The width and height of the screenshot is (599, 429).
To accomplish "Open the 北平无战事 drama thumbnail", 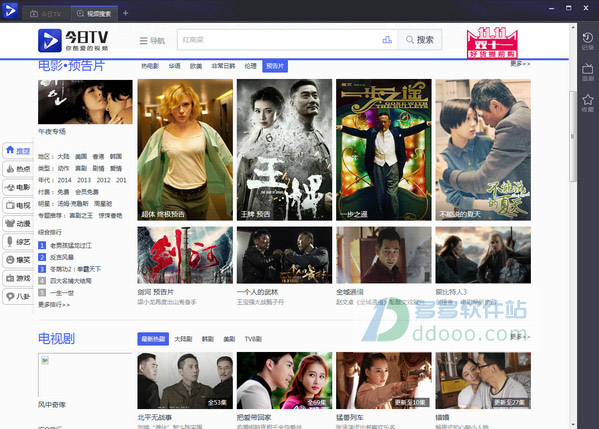I will tap(185, 380).
